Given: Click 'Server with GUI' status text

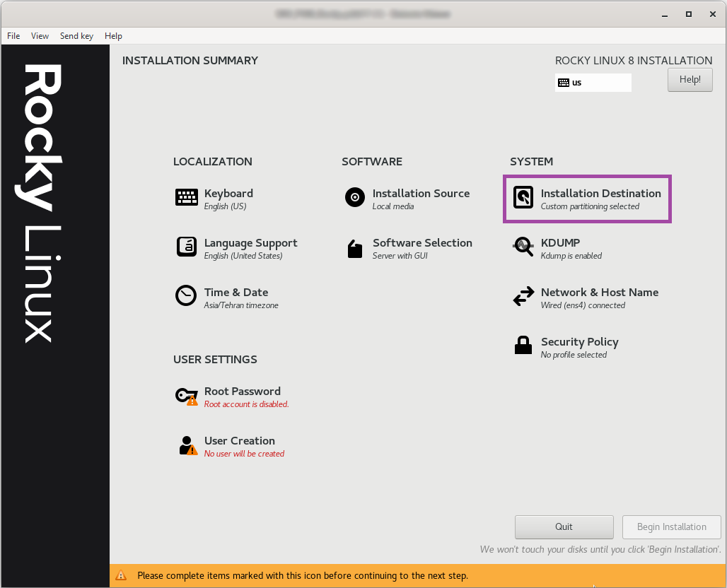Looking at the screenshot, I should [400, 256].
